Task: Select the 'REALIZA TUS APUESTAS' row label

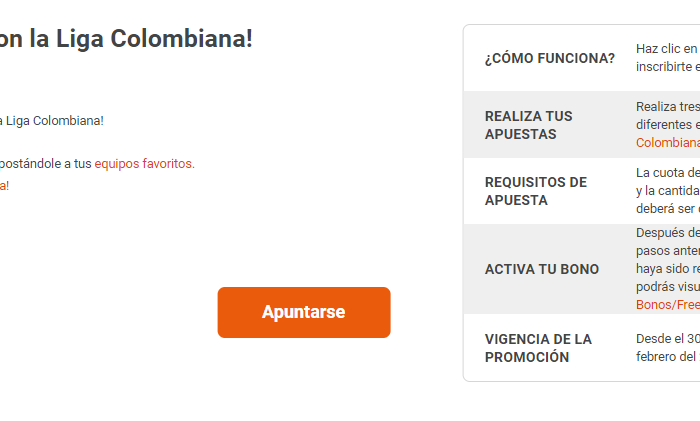Action: (x=529, y=125)
